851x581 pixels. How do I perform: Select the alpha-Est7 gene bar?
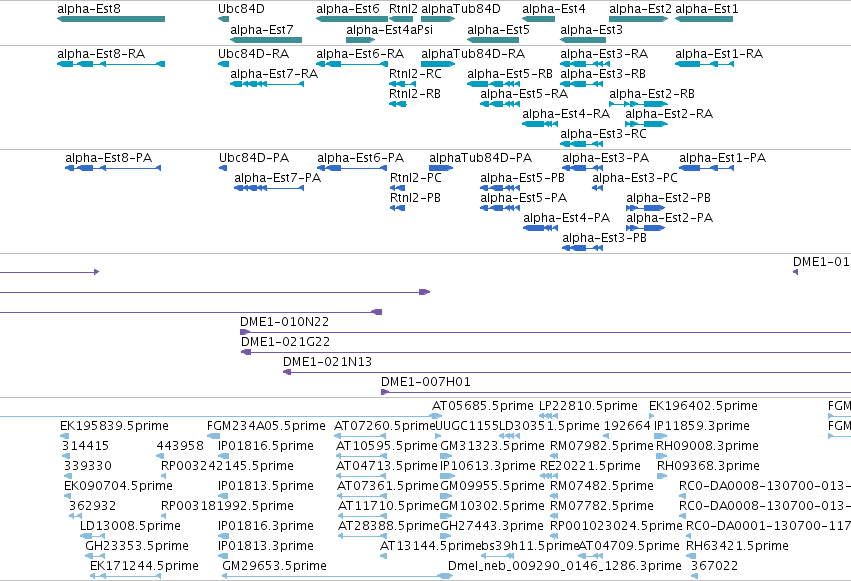[266, 40]
